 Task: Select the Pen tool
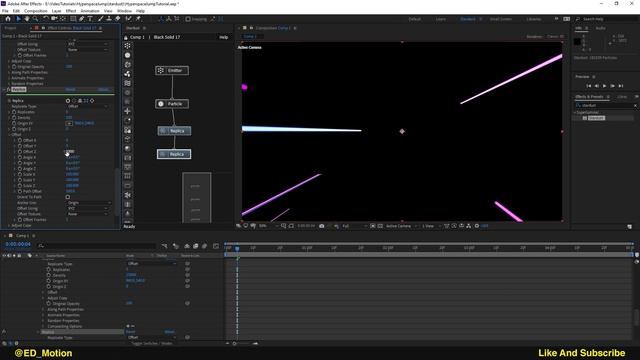coord(82,19)
